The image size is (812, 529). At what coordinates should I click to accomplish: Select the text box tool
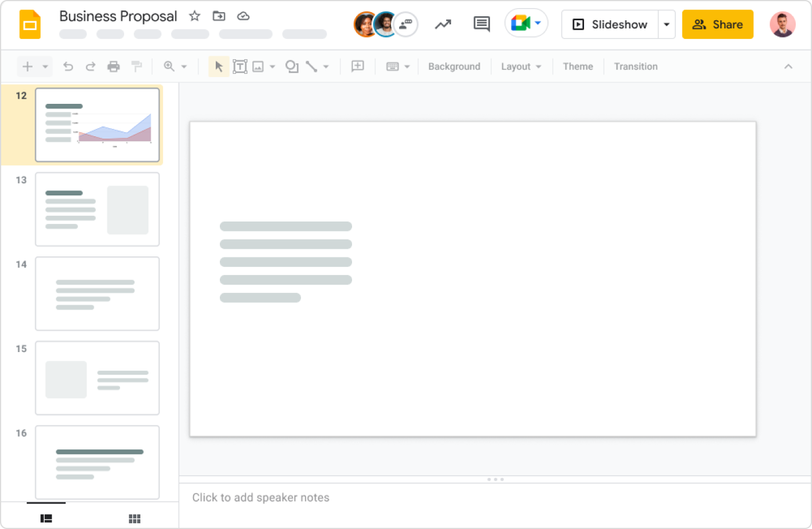pos(240,67)
